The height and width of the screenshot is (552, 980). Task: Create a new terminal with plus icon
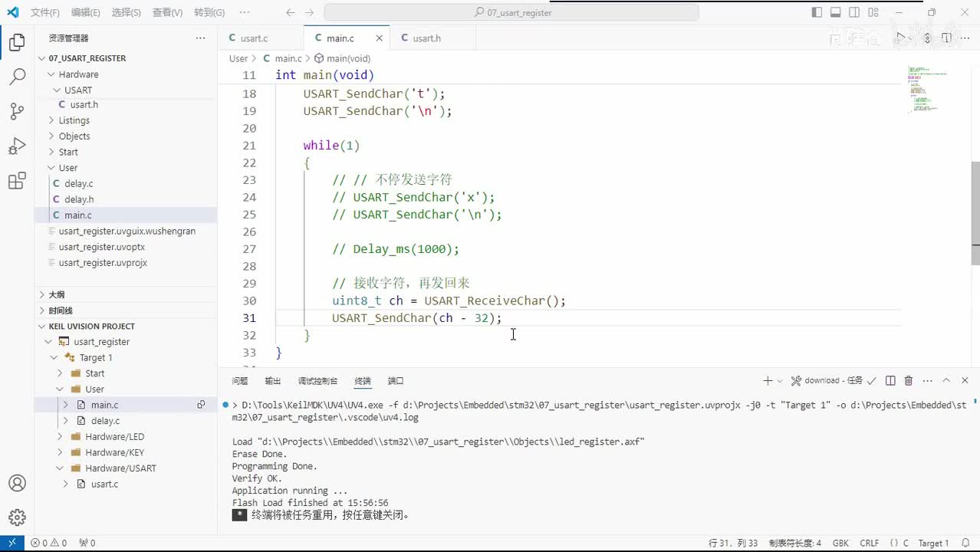[768, 381]
